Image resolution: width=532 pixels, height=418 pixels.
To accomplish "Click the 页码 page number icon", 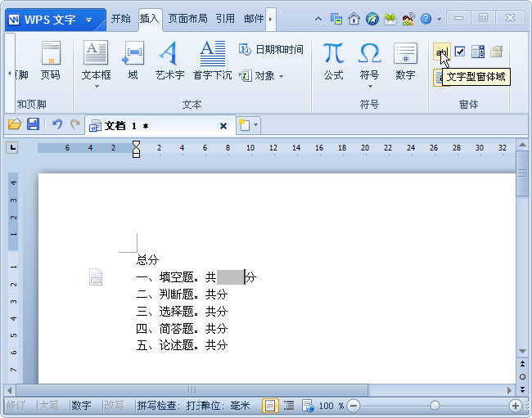I will (50, 61).
